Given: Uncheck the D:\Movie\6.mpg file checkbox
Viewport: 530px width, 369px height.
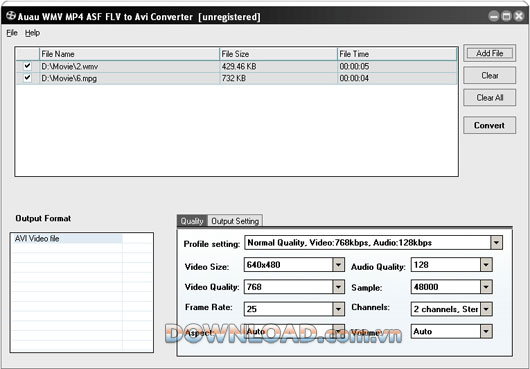Looking at the screenshot, I should 27,78.
